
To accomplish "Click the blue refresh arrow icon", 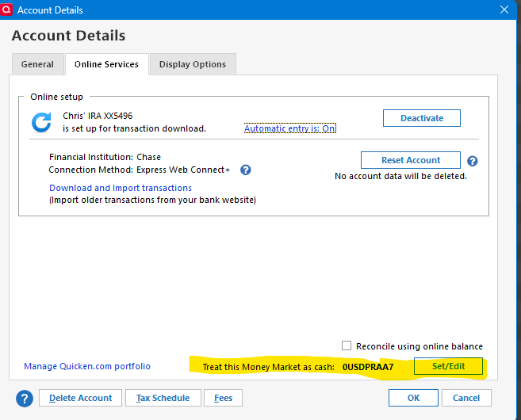I will pos(41,122).
